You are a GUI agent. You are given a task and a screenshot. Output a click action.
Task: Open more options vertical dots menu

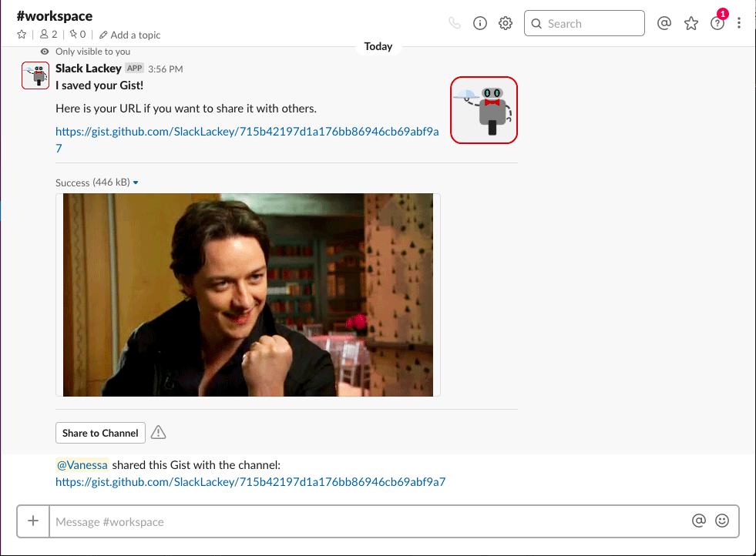738,23
